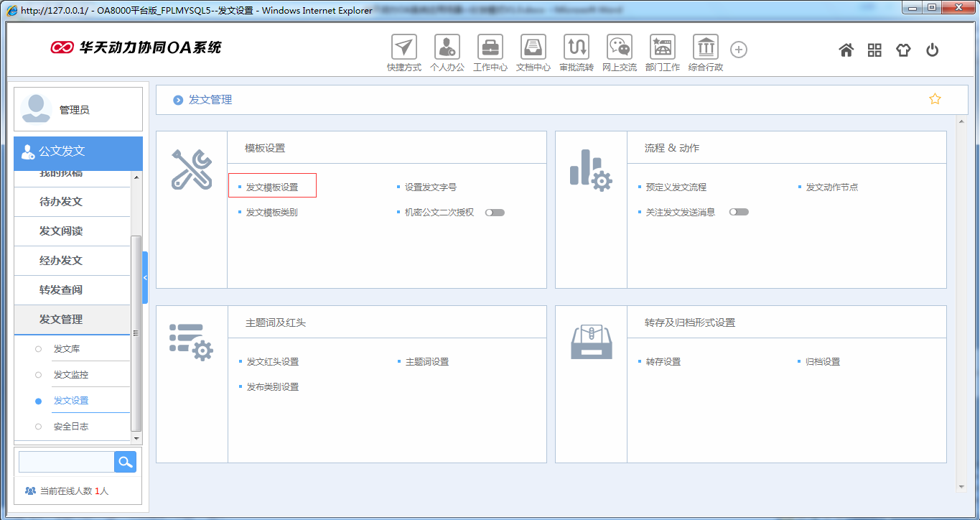Screen dimensions: 980x520
Task: Select the 工作中心 icon
Action: [490, 49]
